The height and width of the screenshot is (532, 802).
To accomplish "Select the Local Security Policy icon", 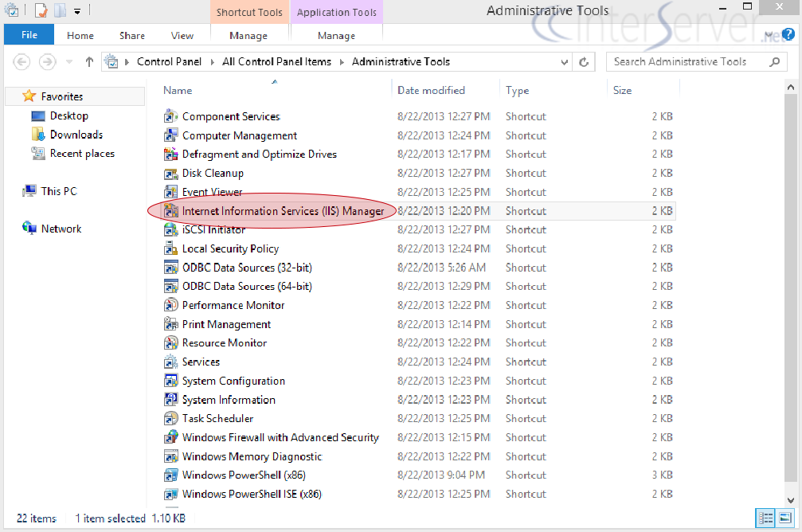I will click(170, 248).
